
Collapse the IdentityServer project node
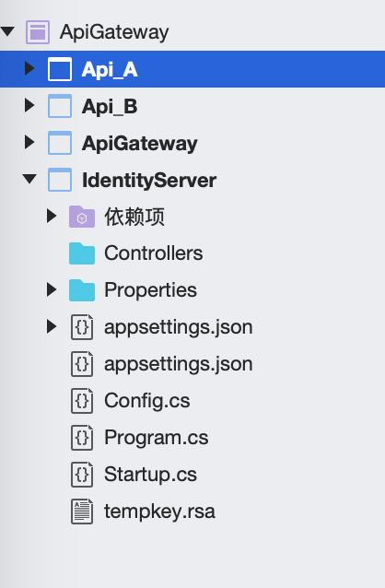point(29,179)
